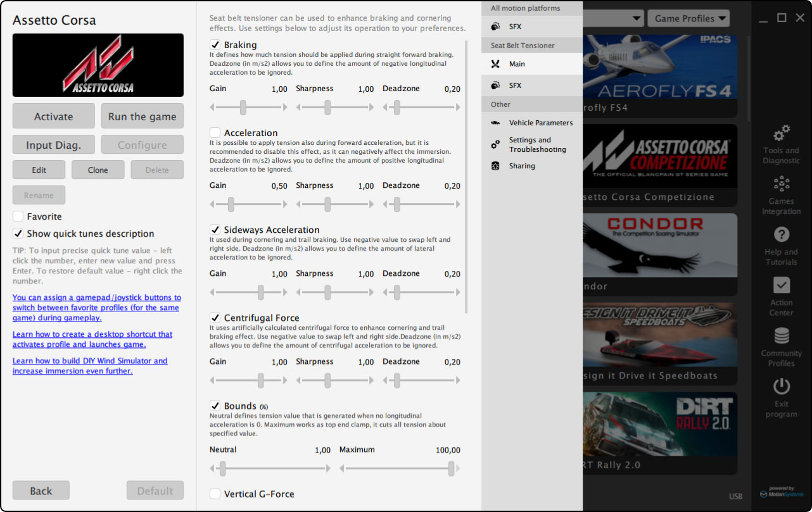The height and width of the screenshot is (512, 812).
Task: Click the Back button
Action: click(41, 490)
